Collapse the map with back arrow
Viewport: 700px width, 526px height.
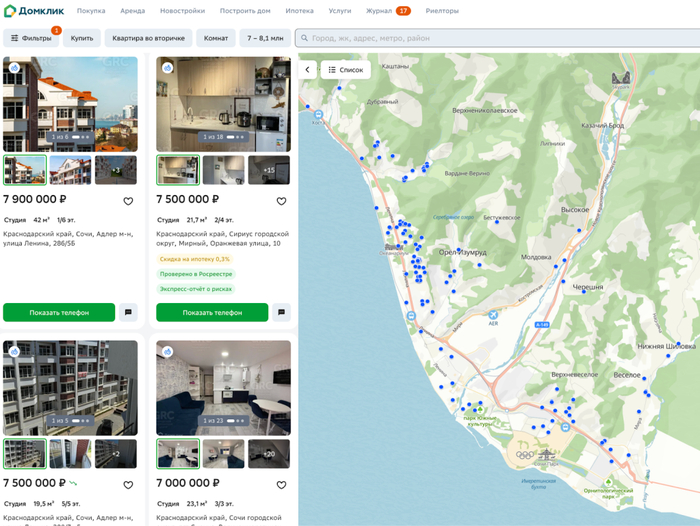(307, 70)
